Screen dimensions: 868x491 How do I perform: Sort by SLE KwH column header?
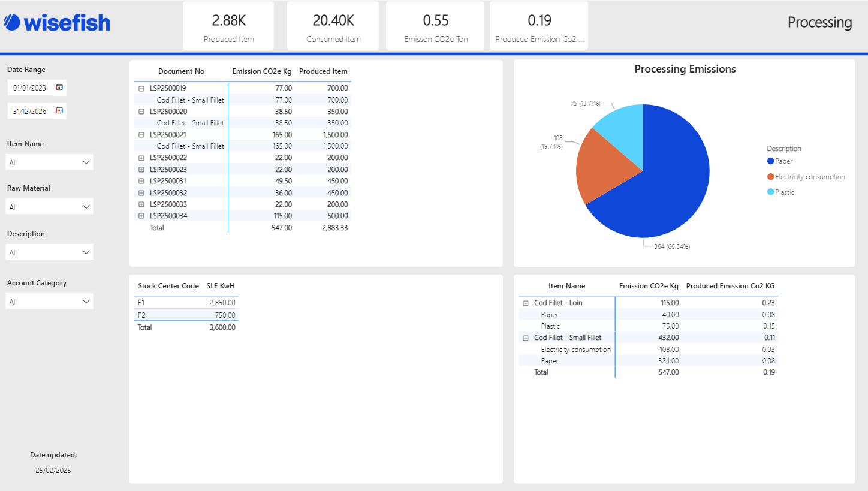click(x=220, y=286)
